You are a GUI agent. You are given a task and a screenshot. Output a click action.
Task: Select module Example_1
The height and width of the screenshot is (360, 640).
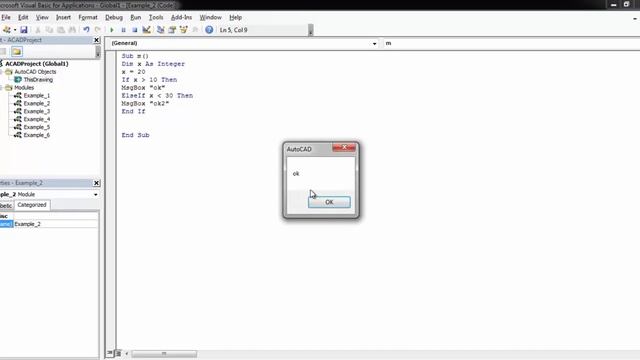[x=36, y=96]
